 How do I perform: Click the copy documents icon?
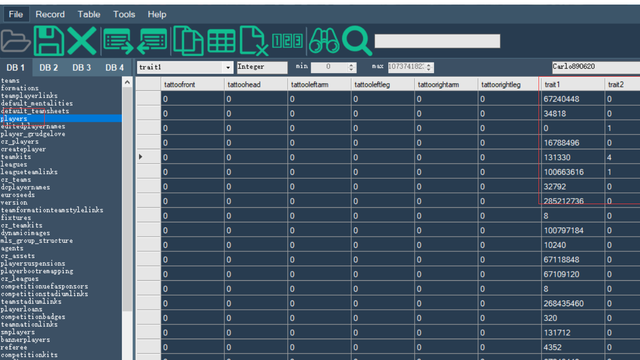click(x=188, y=40)
